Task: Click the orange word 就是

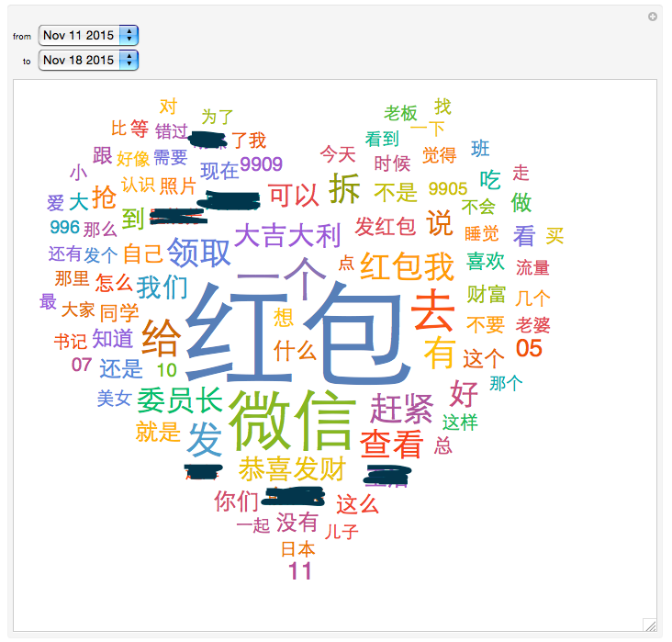Action: [x=158, y=432]
